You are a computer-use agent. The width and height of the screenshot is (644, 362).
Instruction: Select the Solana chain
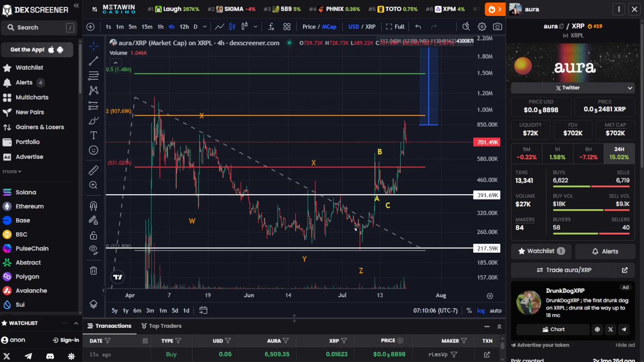click(26, 192)
